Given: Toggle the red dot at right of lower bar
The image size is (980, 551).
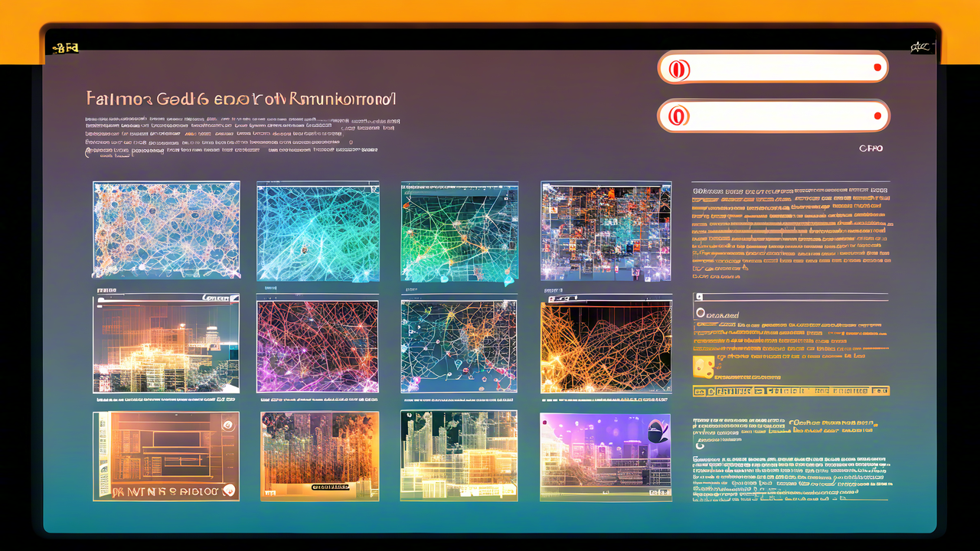Looking at the screenshot, I should pyautogui.click(x=877, y=116).
